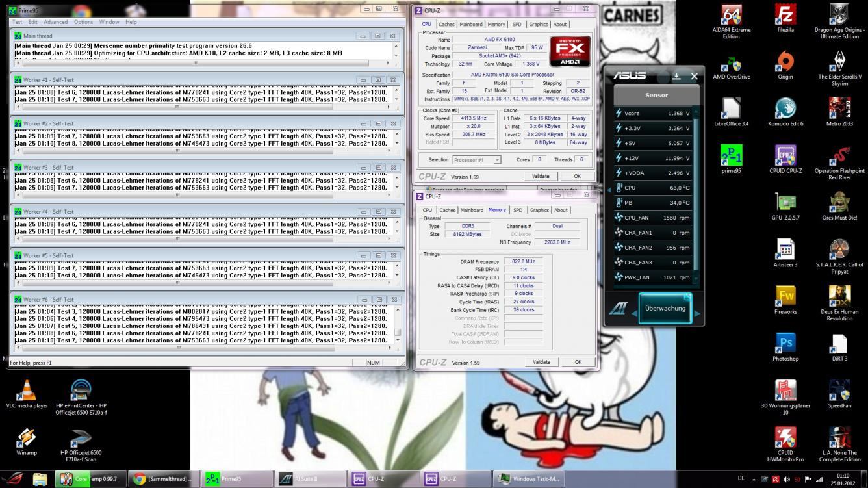Click the CPU_FAN 1580 rpm row
The height and width of the screenshot is (488, 868).
[653, 218]
